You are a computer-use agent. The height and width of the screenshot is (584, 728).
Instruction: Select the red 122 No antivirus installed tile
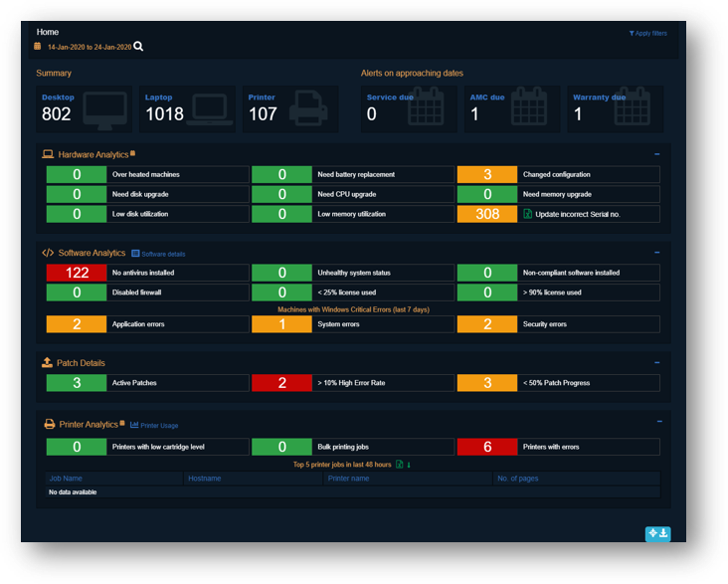point(77,273)
